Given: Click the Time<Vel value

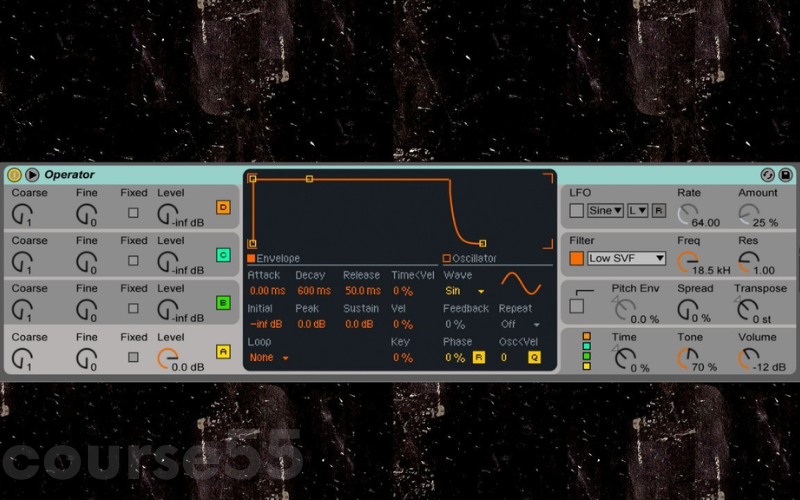Looking at the screenshot, I should [403, 291].
